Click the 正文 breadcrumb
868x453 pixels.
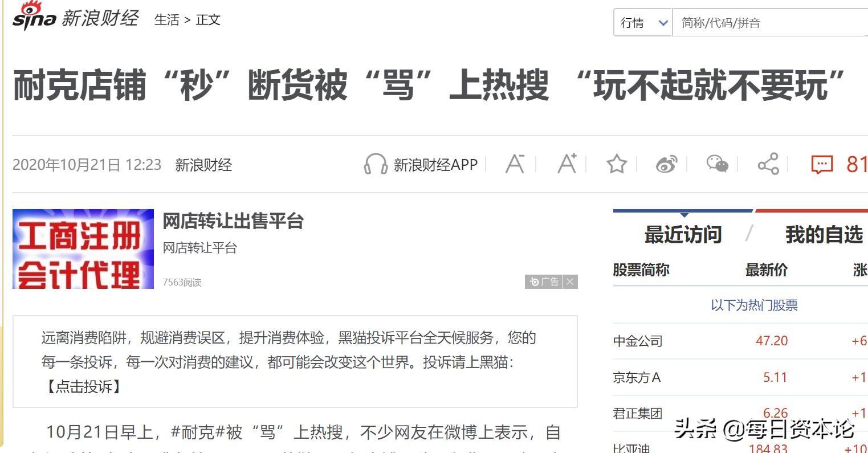208,20
